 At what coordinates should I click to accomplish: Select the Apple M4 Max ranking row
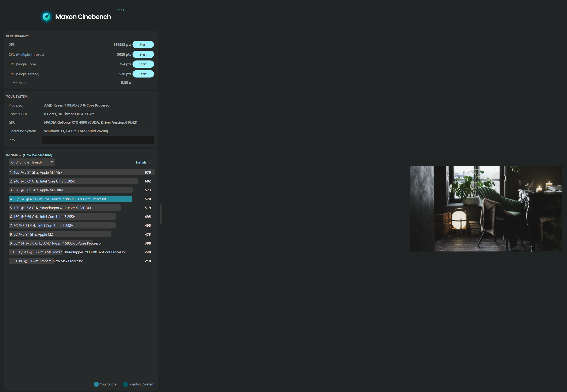(x=81, y=172)
